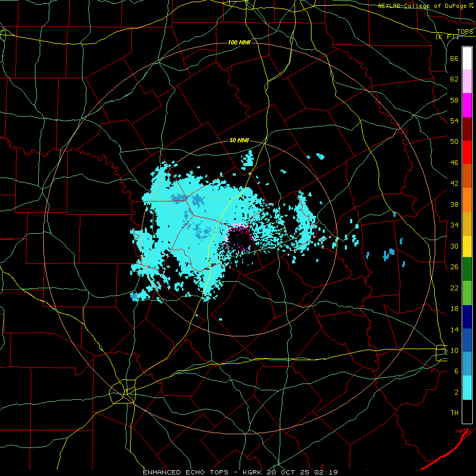The width and height of the screenshot is (476, 476).
Task: Click the legend value 22
Action: pos(454,288)
